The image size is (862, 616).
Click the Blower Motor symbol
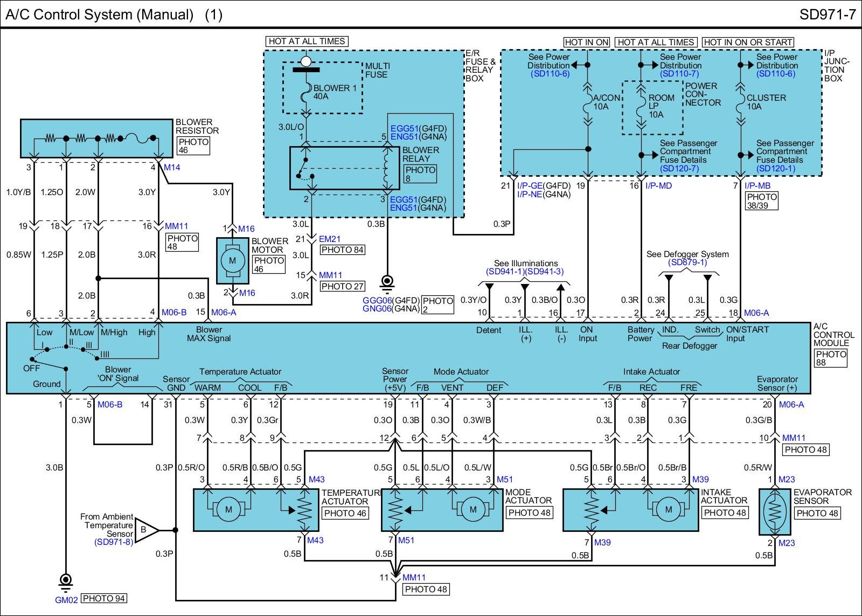pos(233,261)
